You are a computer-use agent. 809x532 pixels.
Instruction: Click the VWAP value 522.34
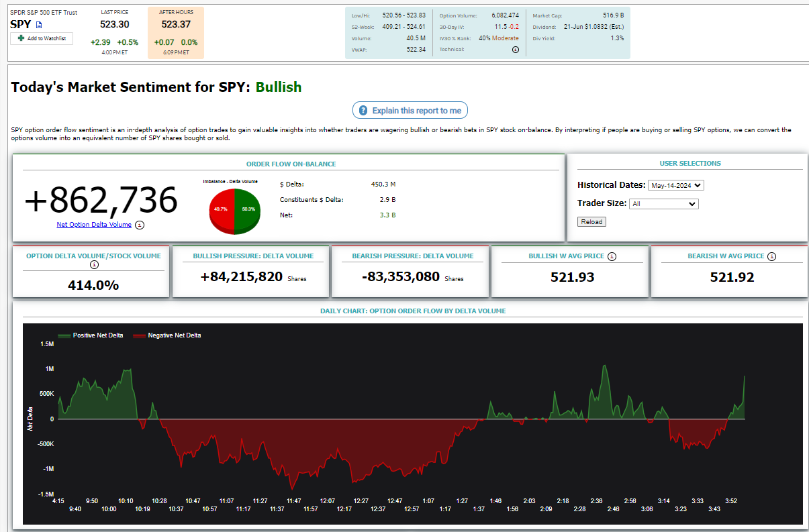tap(416, 50)
